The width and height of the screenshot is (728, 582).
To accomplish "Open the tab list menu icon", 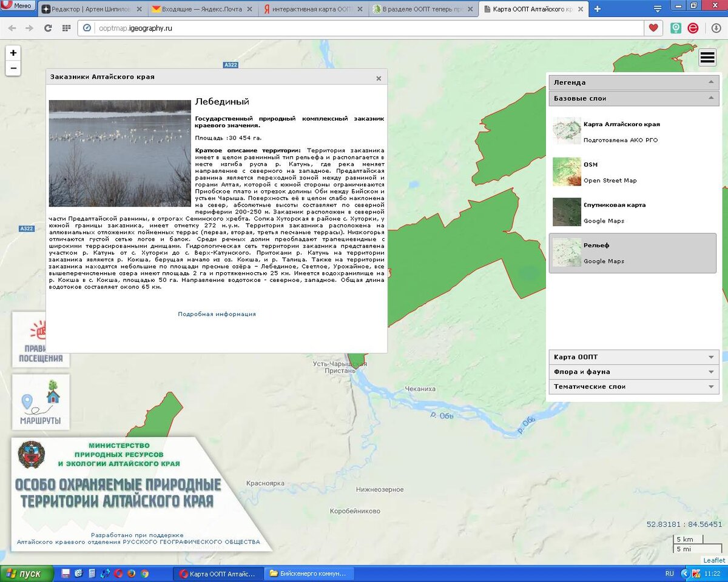I will [x=658, y=8].
